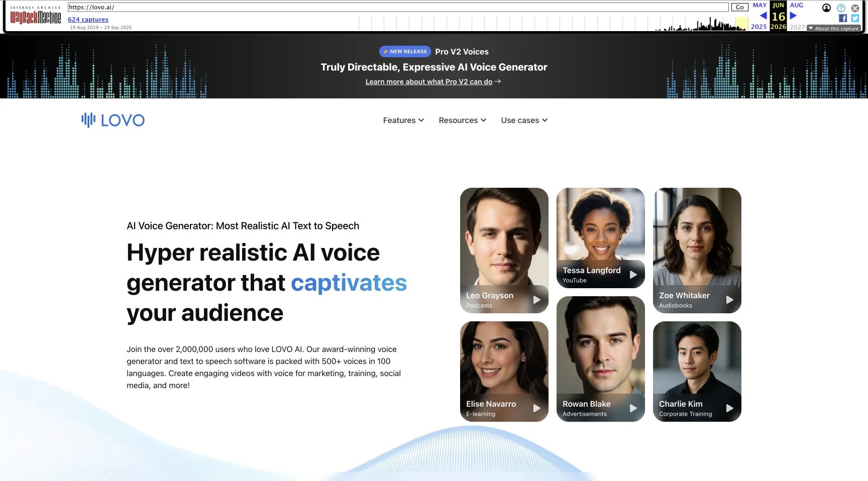Click the Pro V2 Voices text
Image resolution: width=868 pixels, height=481 pixels.
[462, 52]
